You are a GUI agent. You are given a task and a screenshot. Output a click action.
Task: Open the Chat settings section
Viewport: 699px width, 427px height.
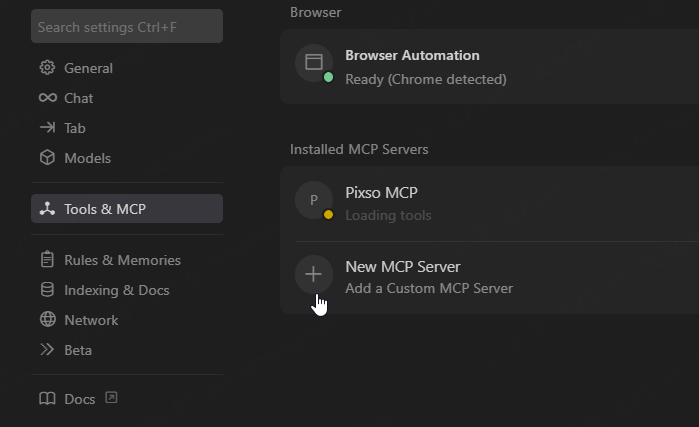click(x=79, y=98)
